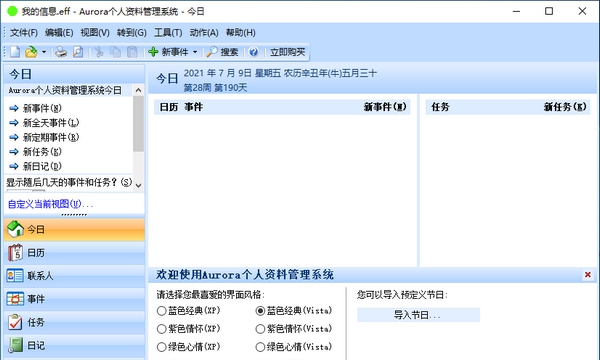
Task: Click the Cut scissors icon
Action: [99, 52]
